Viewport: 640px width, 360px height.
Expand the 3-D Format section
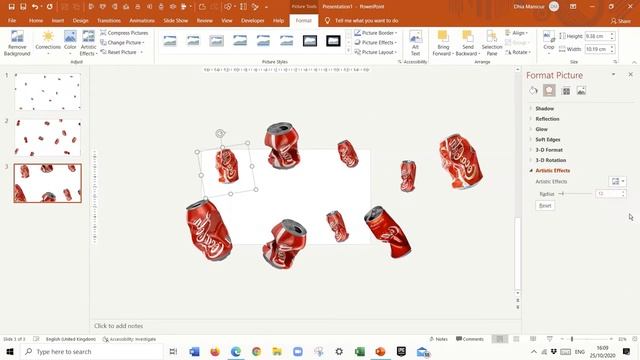549,150
